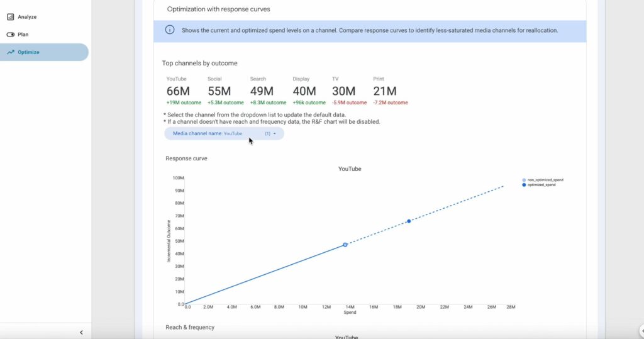
Task: Click the arrow icon at right screen edge
Action: [641, 331]
